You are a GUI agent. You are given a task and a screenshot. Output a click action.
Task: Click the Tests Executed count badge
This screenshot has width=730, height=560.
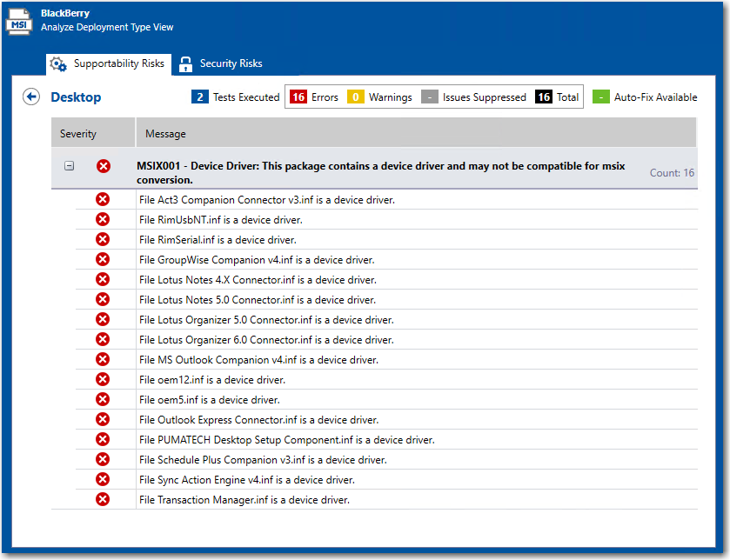(x=200, y=97)
